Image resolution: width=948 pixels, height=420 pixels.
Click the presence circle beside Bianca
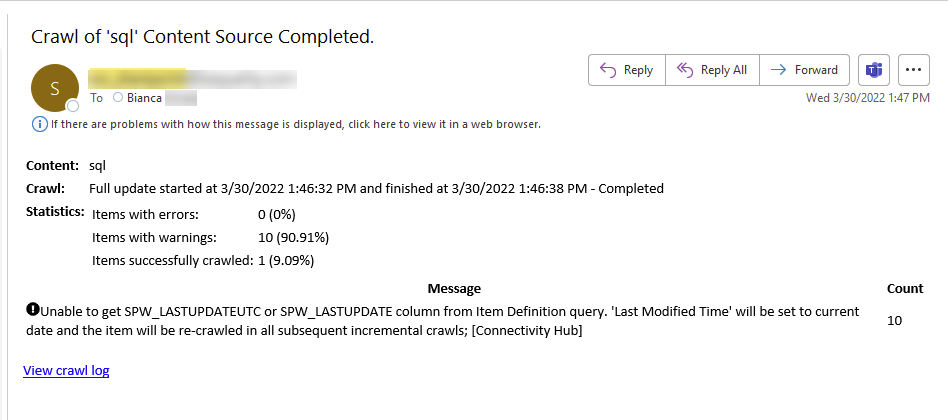click(118, 98)
